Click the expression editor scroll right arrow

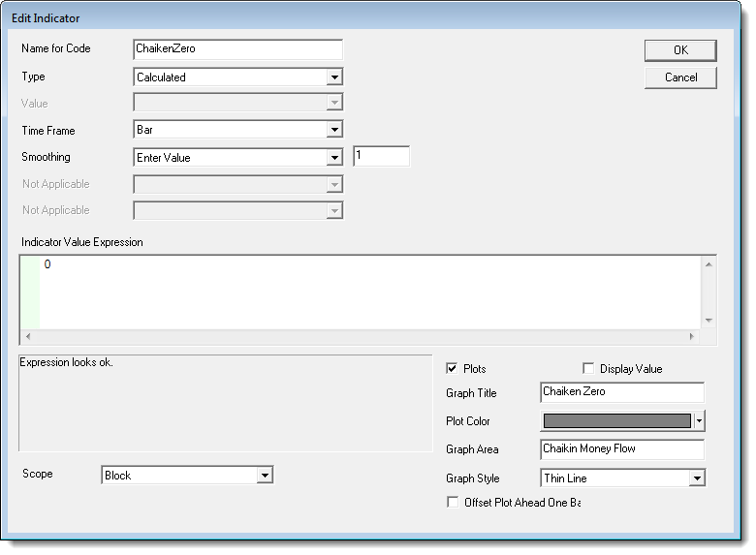(691, 336)
